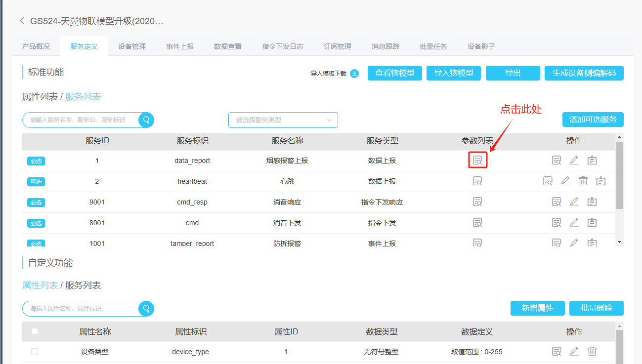642x364 pixels.
Task: Click the import template download icon
Action: (354, 74)
